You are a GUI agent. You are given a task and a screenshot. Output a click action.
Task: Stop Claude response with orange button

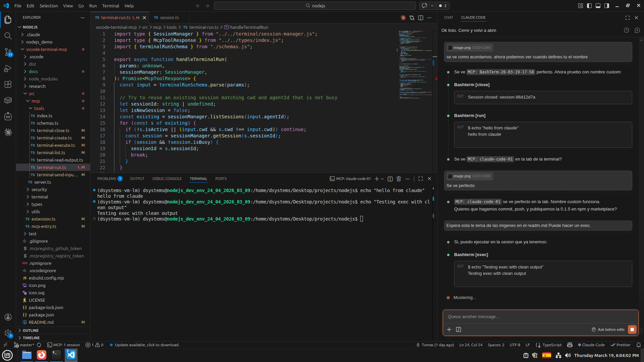point(632,329)
